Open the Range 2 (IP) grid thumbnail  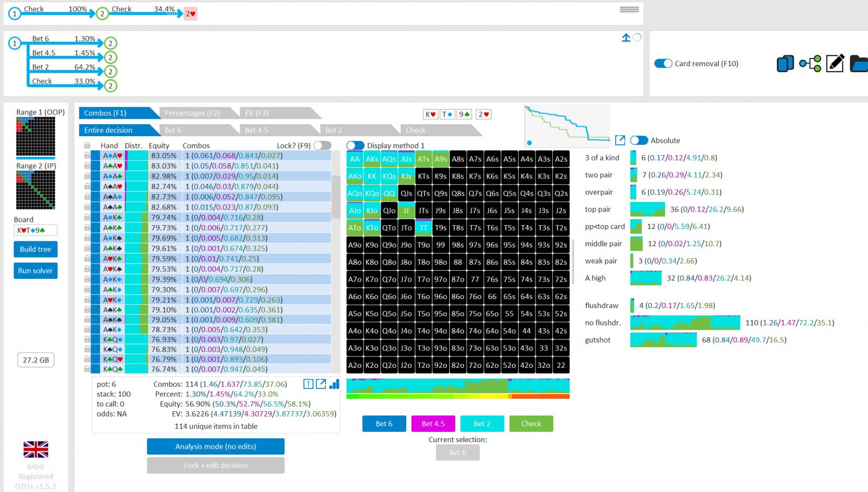click(x=35, y=190)
